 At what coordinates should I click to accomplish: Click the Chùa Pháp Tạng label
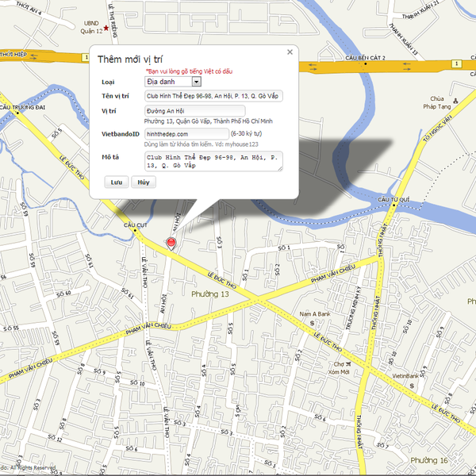pos(437,102)
